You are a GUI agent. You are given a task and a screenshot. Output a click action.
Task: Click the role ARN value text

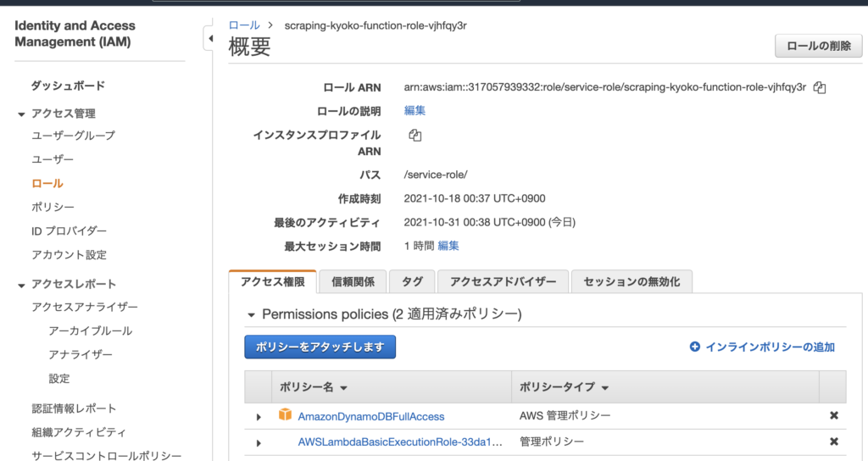[605, 87]
